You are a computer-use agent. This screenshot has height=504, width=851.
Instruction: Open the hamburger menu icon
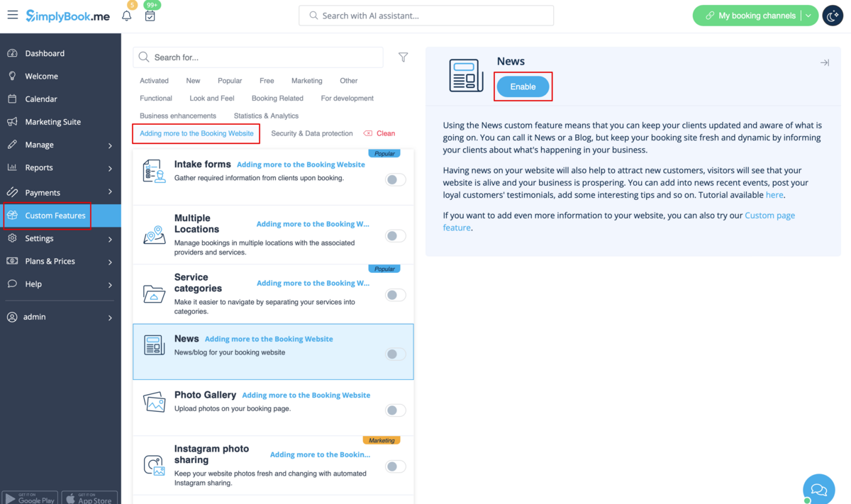(13, 15)
